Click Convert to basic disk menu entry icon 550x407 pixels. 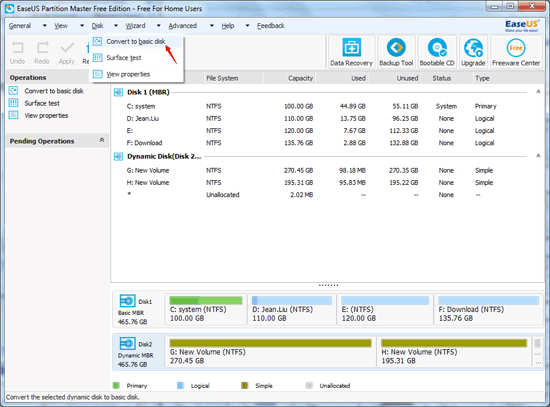(x=97, y=41)
